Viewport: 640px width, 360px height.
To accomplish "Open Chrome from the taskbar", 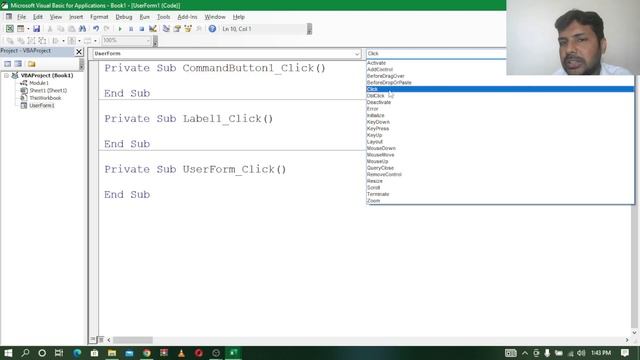I will coord(147,353).
